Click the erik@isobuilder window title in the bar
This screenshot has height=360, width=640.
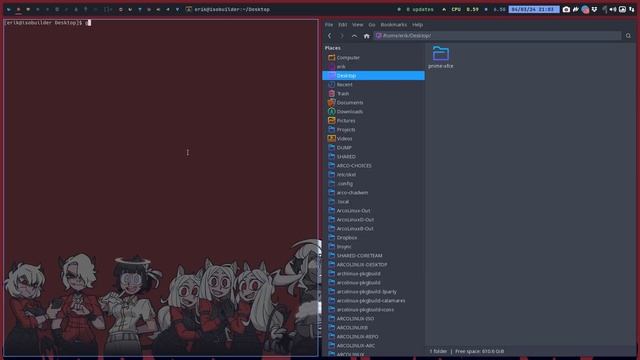(232, 9)
